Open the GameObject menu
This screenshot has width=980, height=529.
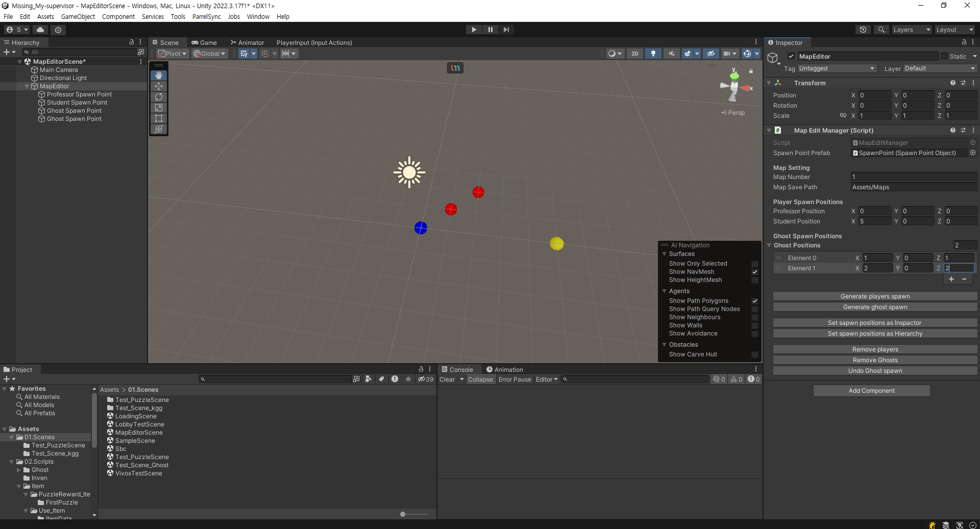tap(78, 16)
